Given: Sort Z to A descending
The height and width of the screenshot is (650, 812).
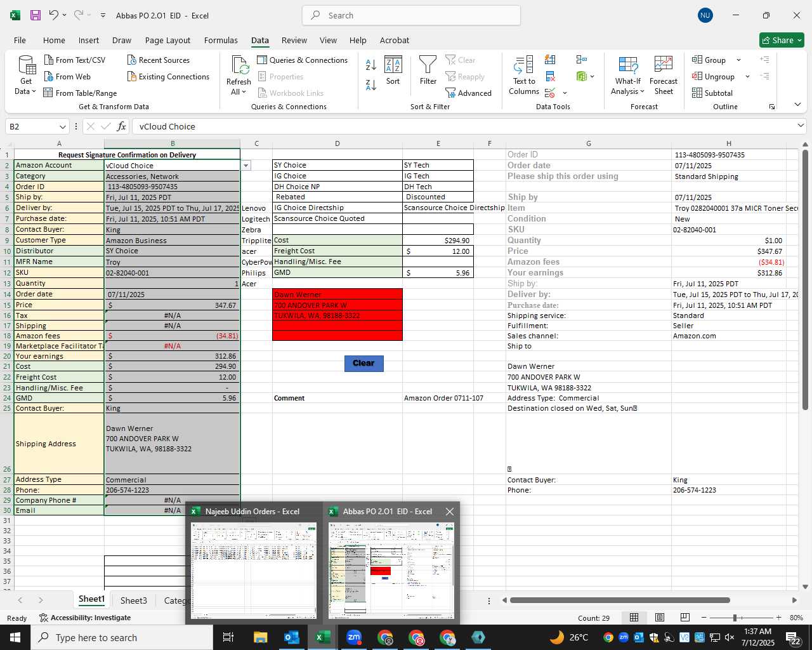Looking at the screenshot, I should click(x=371, y=84).
